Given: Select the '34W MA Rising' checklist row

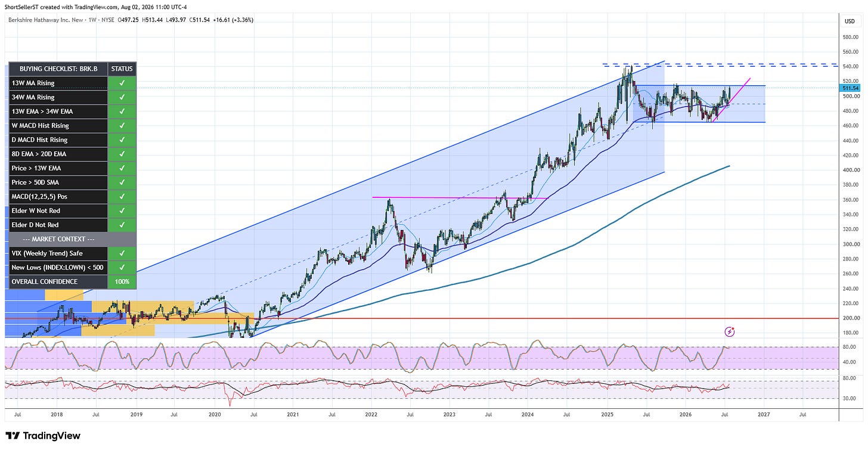Looking at the screenshot, I should coord(72,97).
